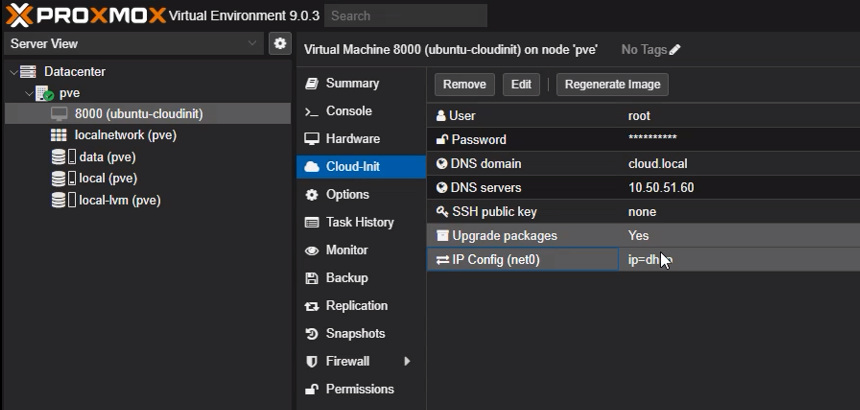Screen dimensions: 860x410
Task: Click the pencil icon next to No Tags
Action: (x=675, y=50)
